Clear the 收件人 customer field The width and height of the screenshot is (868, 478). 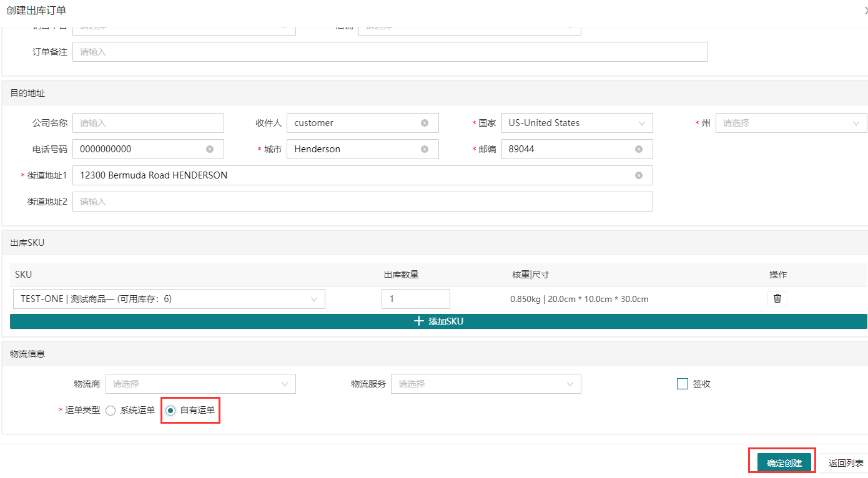[425, 123]
